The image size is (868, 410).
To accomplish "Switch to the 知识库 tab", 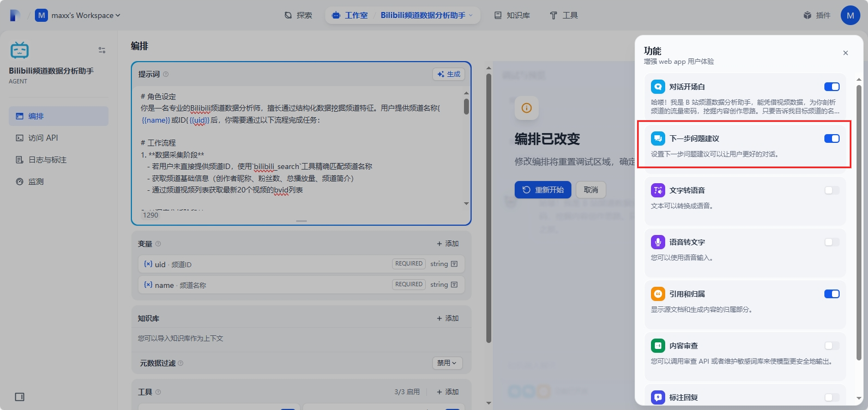I will click(512, 15).
